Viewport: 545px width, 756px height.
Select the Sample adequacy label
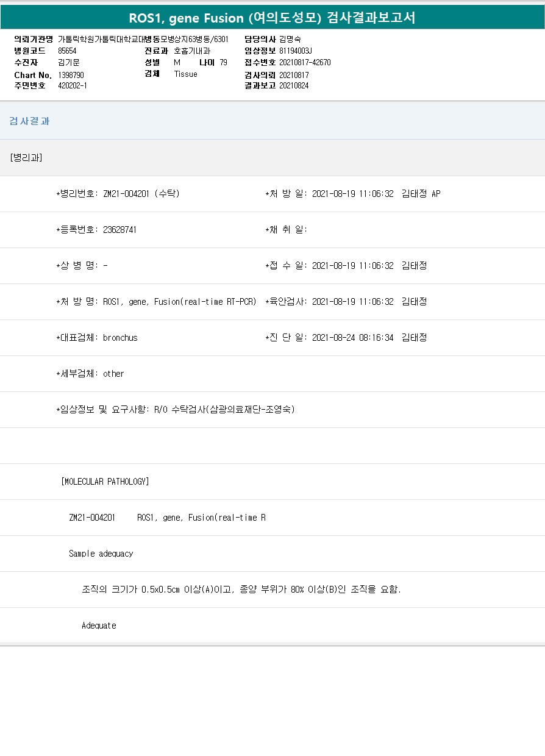pos(101,554)
